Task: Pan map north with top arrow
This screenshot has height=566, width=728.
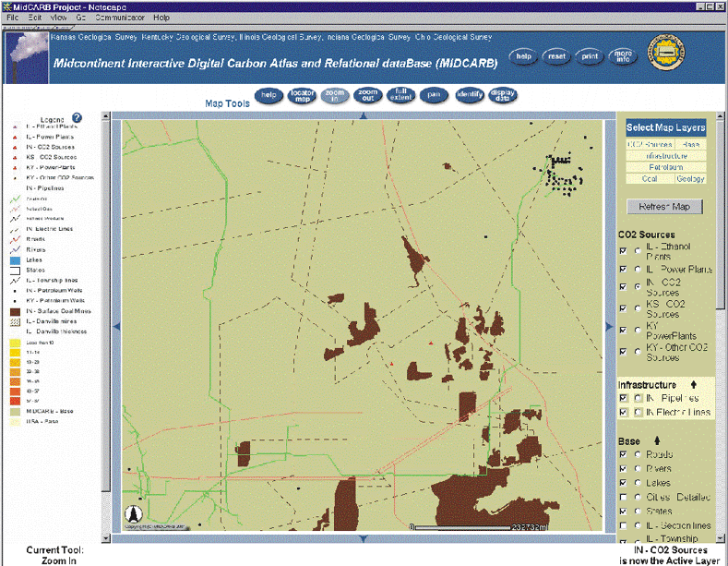Action: click(364, 115)
